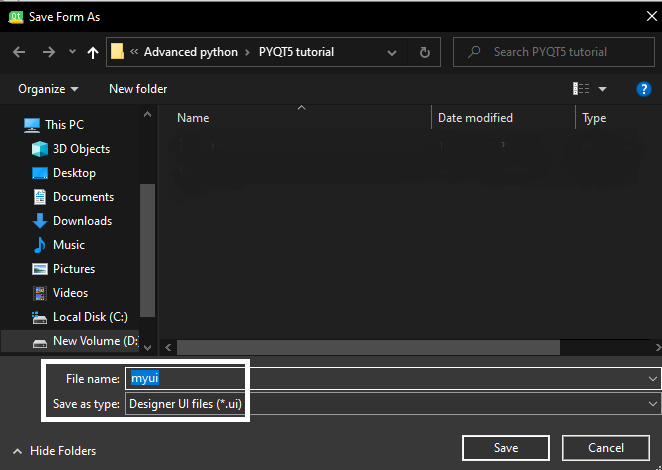
Task: Open Music folder
Action: (69, 245)
